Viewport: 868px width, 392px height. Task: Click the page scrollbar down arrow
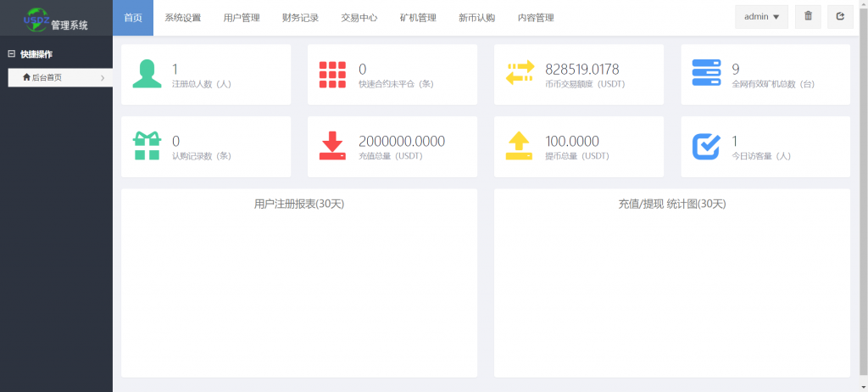(x=864, y=388)
